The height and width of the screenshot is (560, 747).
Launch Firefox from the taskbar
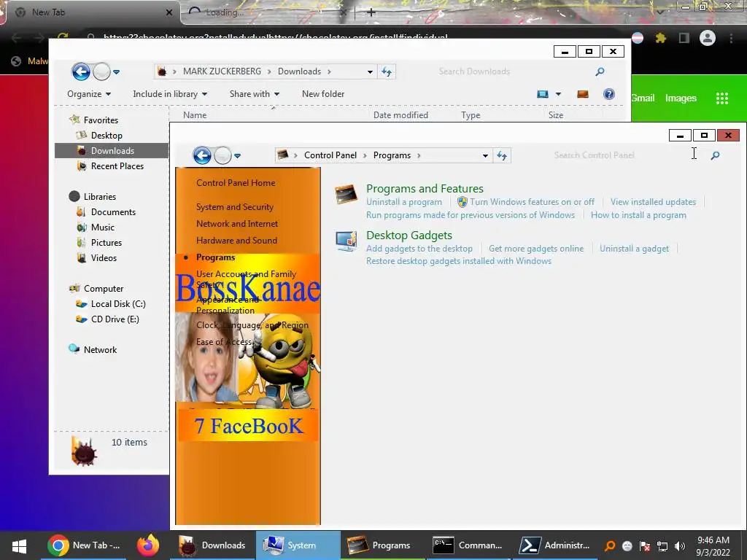tap(148, 545)
